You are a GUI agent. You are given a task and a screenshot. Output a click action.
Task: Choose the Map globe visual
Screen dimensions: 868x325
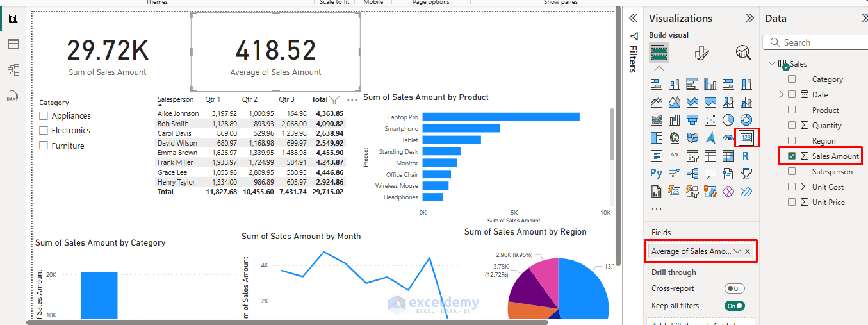674,138
